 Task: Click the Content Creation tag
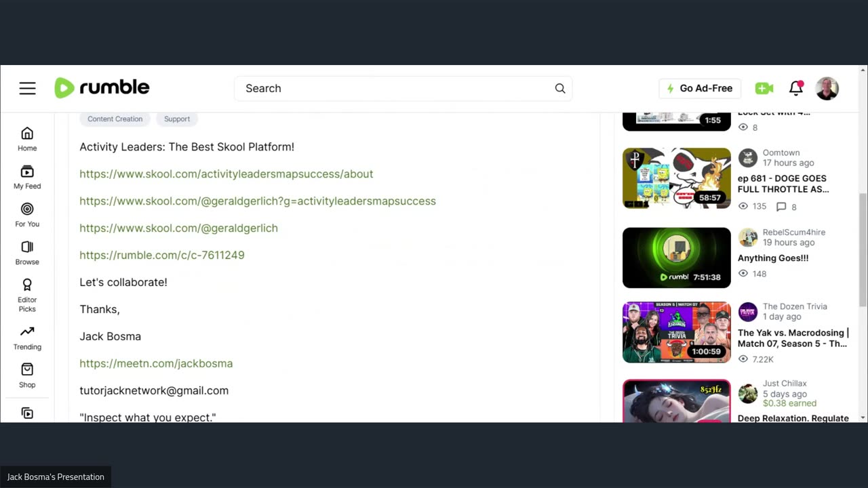point(115,119)
